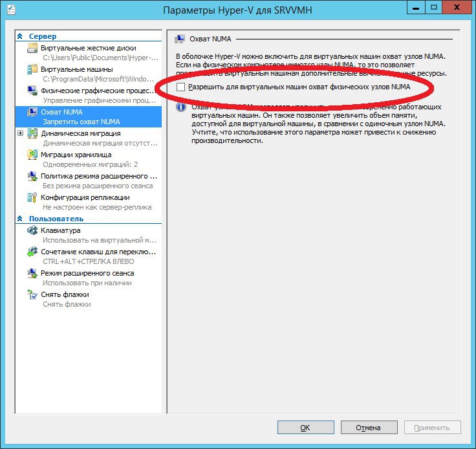
Task: Click the Конфигурация репликации icon
Action: 32,197
